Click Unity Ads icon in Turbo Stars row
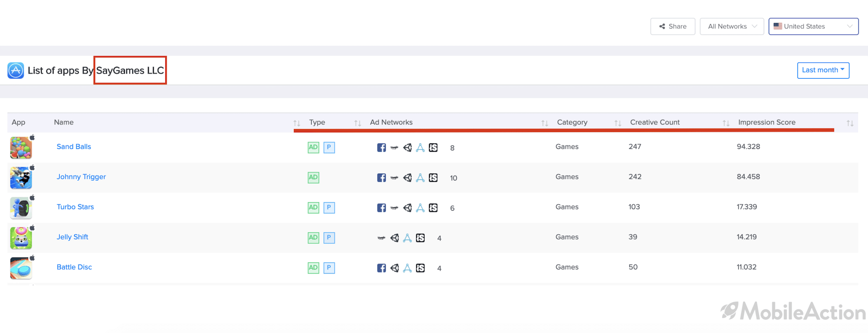 point(407,208)
